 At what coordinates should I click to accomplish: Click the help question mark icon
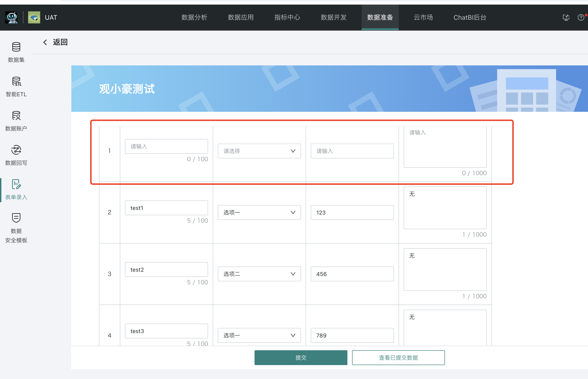coord(581,17)
